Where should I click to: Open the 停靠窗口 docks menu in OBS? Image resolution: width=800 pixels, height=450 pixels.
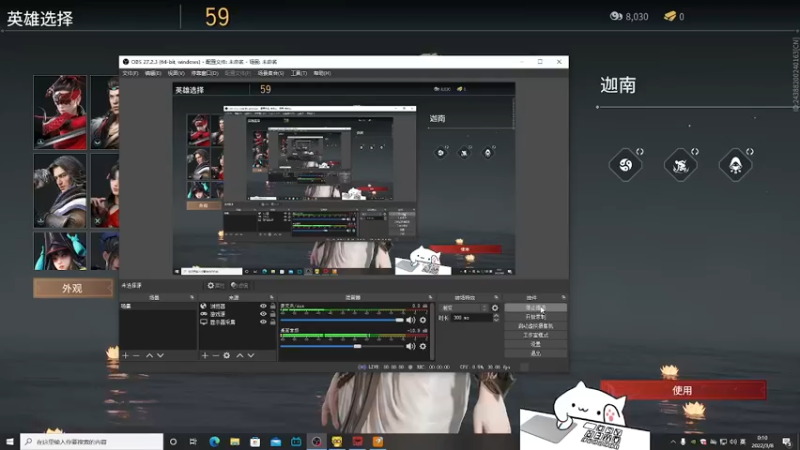[205, 73]
